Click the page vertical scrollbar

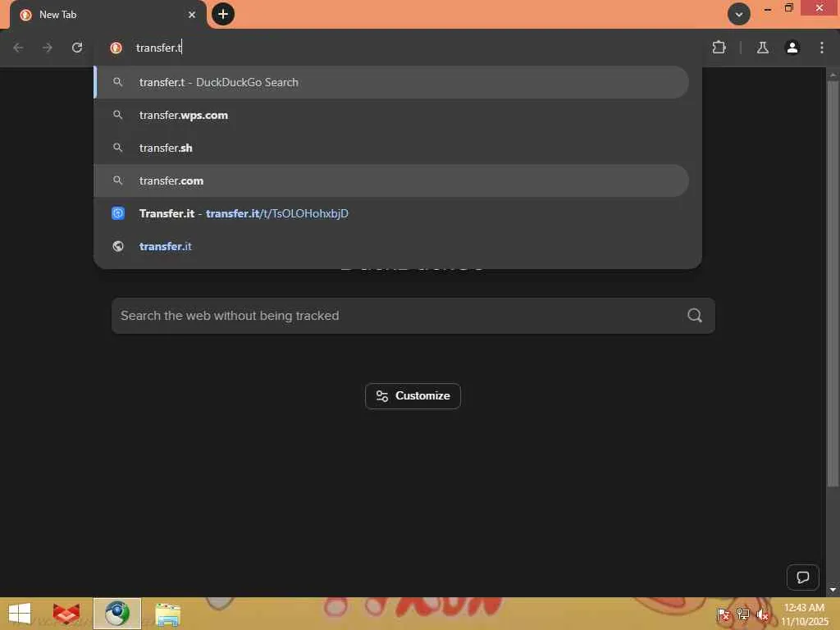pyautogui.click(x=833, y=284)
